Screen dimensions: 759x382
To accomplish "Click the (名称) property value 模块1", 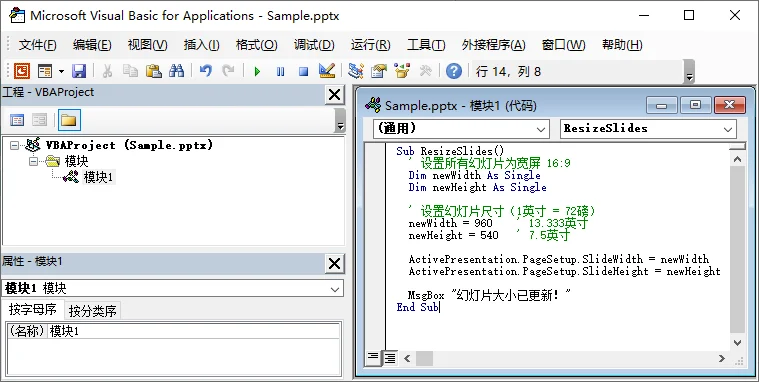I will 194,332.
